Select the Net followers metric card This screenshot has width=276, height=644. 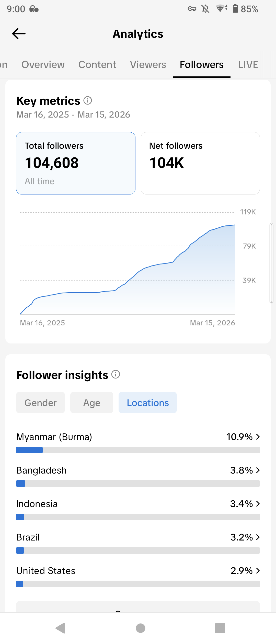pos(200,163)
